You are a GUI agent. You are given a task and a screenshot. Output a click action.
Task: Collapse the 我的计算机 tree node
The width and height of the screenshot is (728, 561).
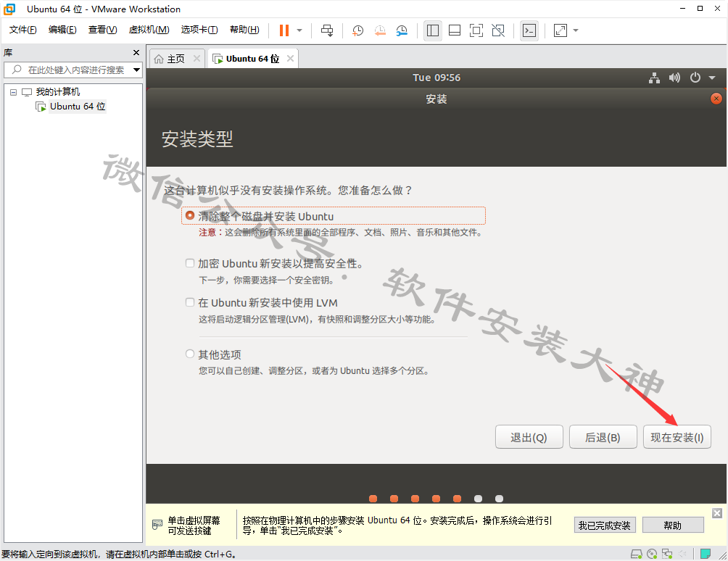14,92
